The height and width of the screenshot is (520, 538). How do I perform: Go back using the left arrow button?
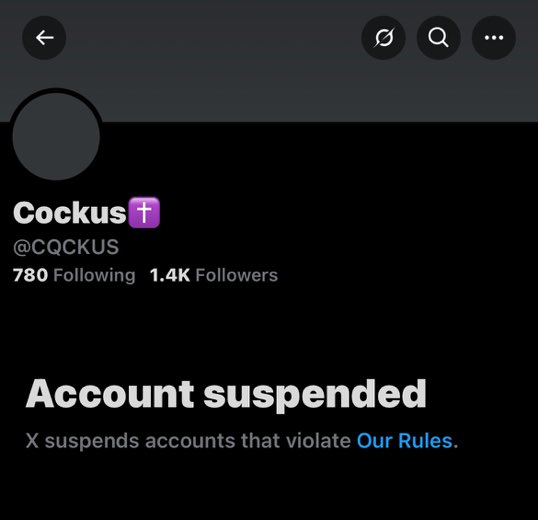point(44,38)
